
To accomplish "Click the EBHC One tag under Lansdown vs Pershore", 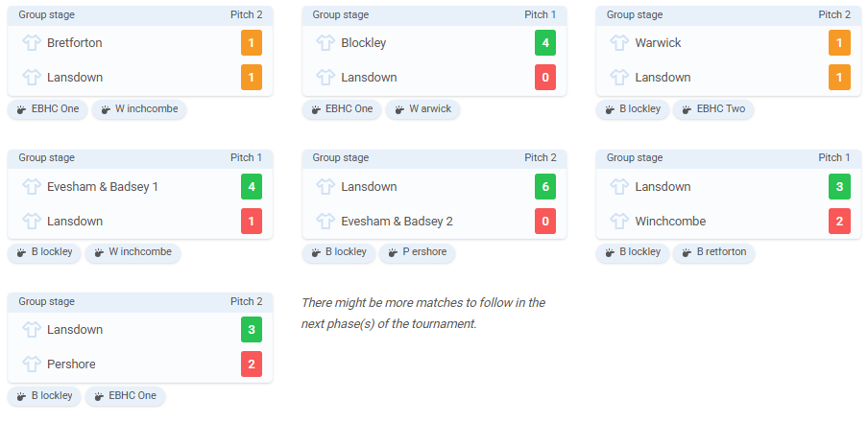I will tap(125, 396).
